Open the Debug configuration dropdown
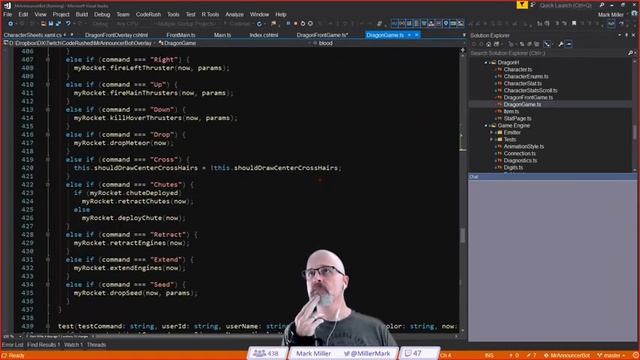This screenshot has width=640, height=360. pos(102,24)
